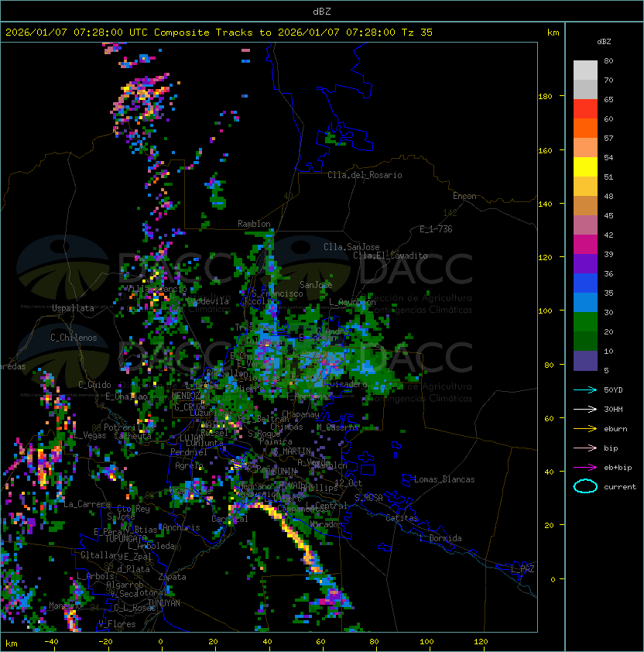Select the bright yellow 51-54 dBZ swatch
The width and height of the screenshot is (644, 652).
(x=585, y=166)
